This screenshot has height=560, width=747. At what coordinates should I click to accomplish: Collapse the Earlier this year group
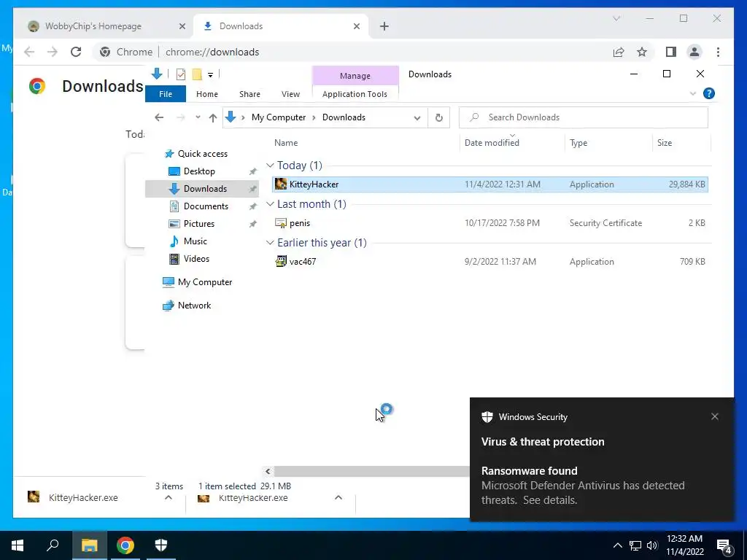(270, 242)
